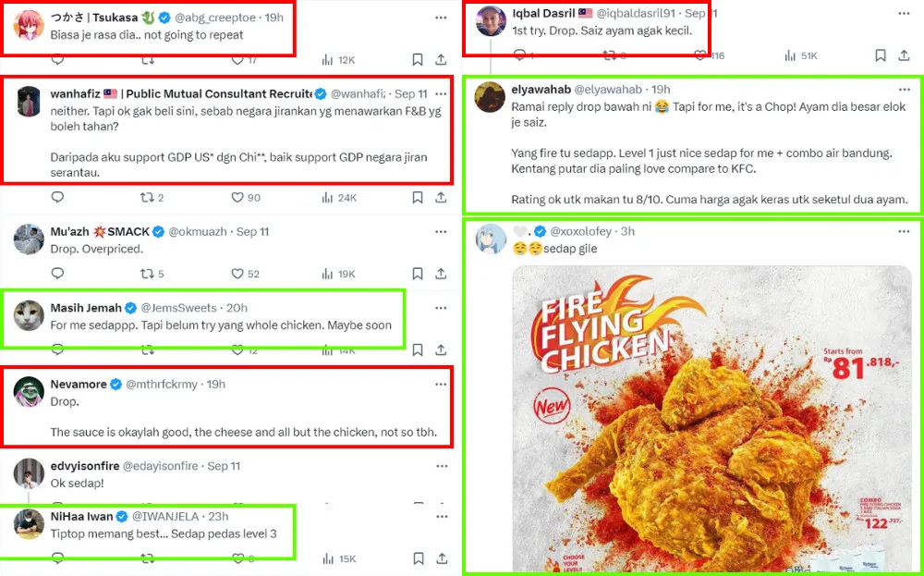Bookmark Iqbal Dasril's tweet

(880, 55)
